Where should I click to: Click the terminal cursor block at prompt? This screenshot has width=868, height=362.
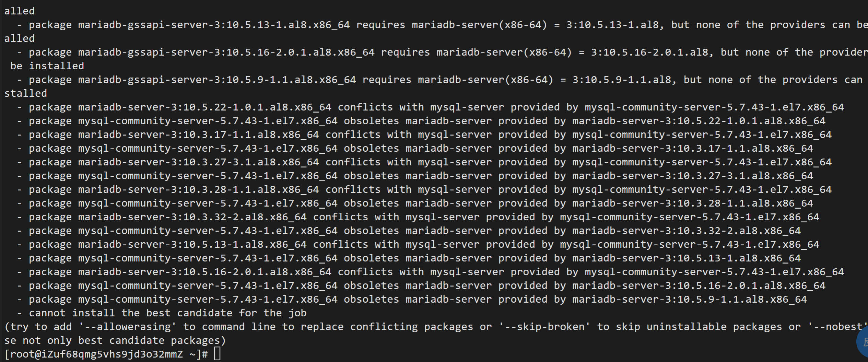click(217, 354)
